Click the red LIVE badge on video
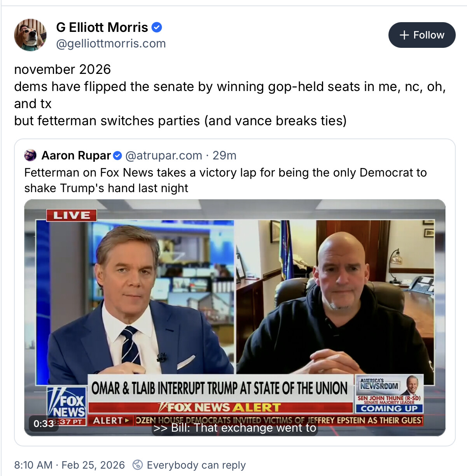Image resolution: width=467 pixels, height=476 pixels. click(x=71, y=215)
